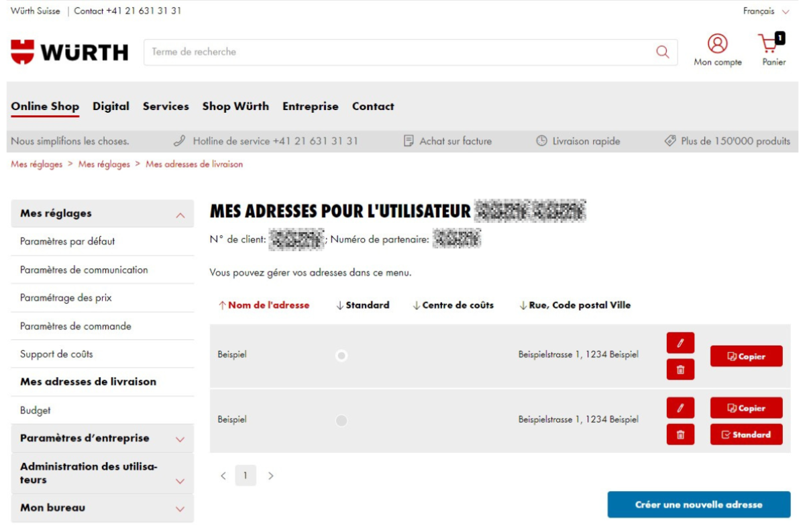Click the Hotline de service phone icon
805x532 pixels.
coord(179,141)
